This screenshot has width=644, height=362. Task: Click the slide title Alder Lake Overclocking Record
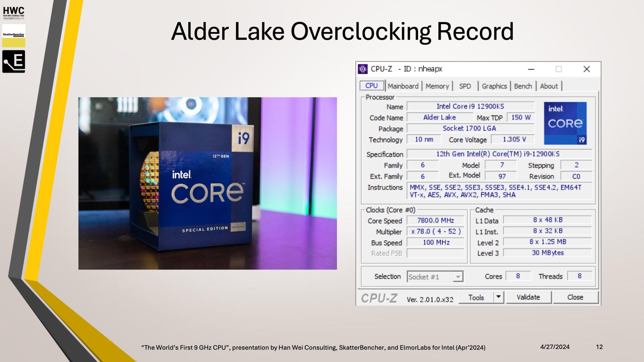point(342,32)
